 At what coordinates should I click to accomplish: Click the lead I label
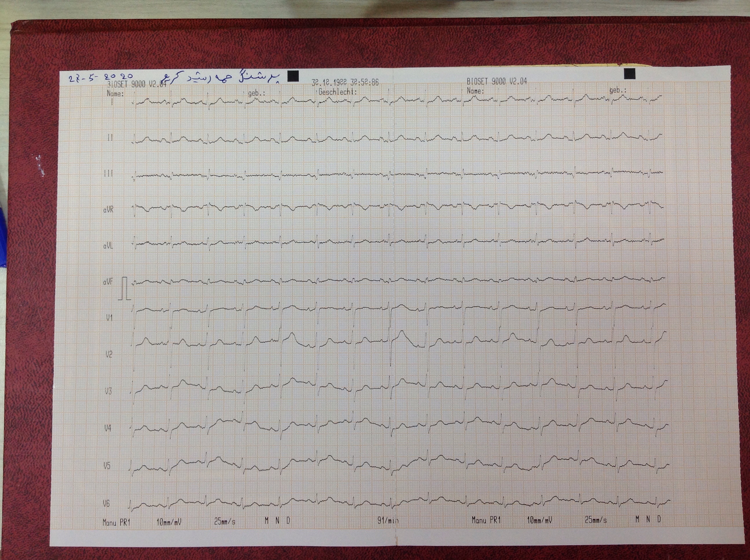click(112, 102)
